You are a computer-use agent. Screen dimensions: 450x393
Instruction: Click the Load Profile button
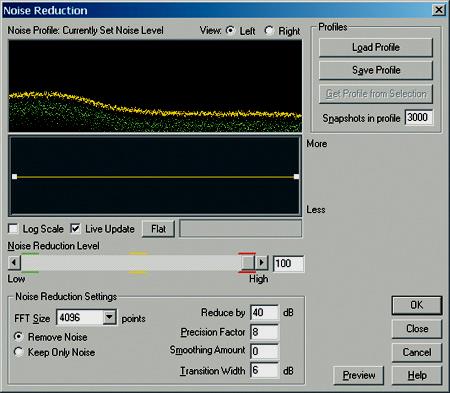click(x=376, y=47)
